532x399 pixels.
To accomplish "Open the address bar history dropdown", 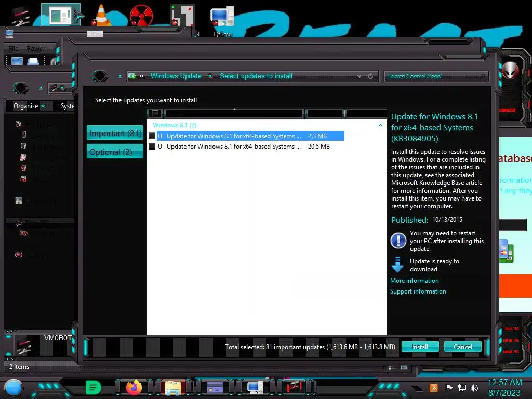I will [359, 76].
